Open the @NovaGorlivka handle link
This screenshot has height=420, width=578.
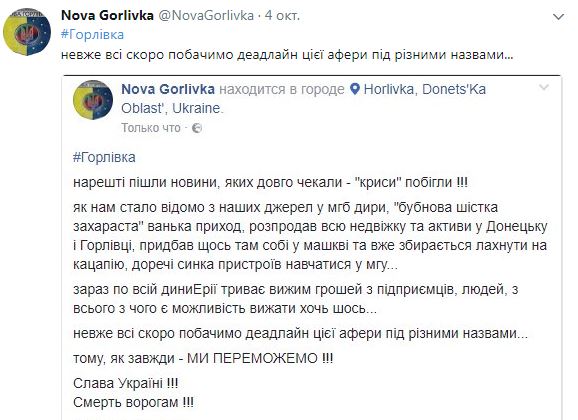[206, 15]
